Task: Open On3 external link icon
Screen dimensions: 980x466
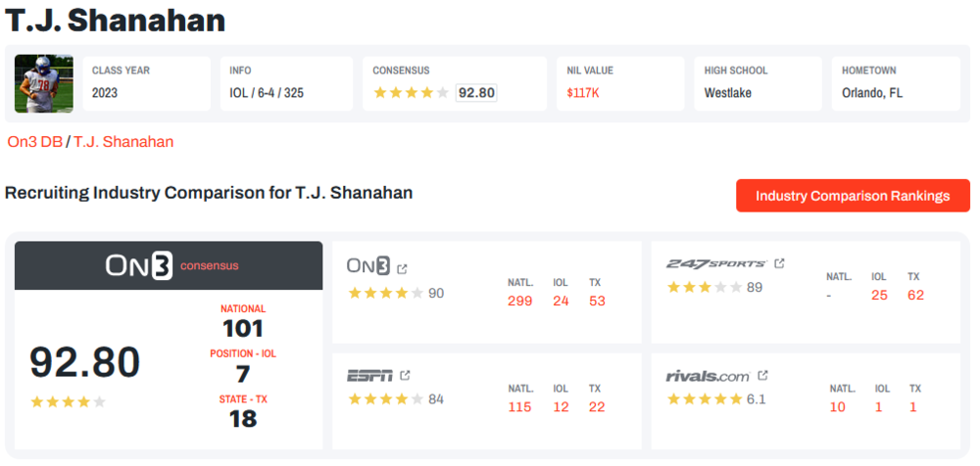Action: click(402, 267)
